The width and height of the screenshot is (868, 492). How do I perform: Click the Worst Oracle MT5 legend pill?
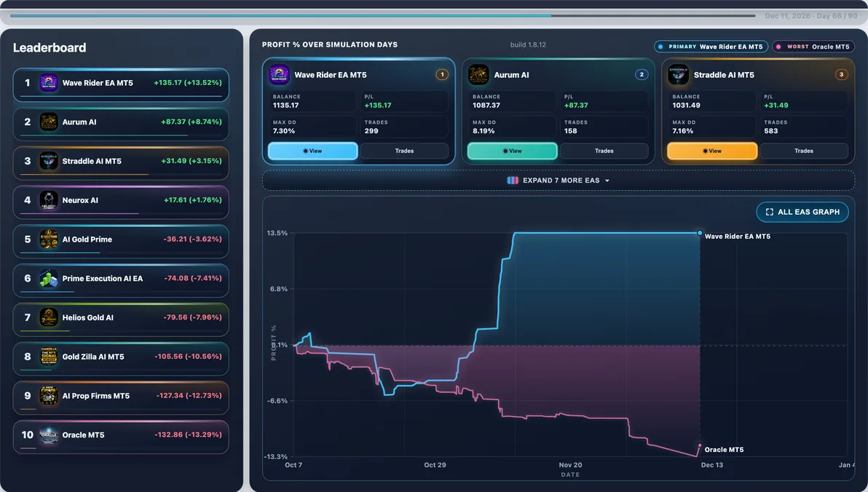click(813, 47)
